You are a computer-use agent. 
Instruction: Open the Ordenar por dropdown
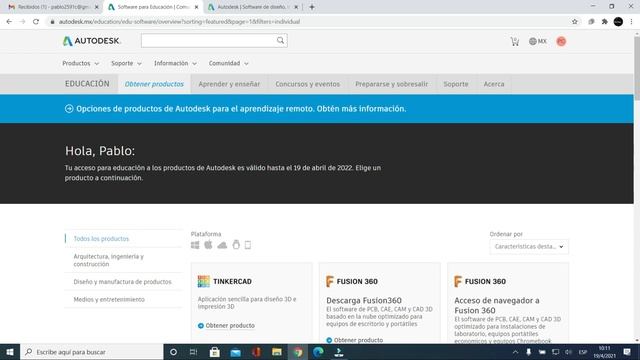[529, 247]
